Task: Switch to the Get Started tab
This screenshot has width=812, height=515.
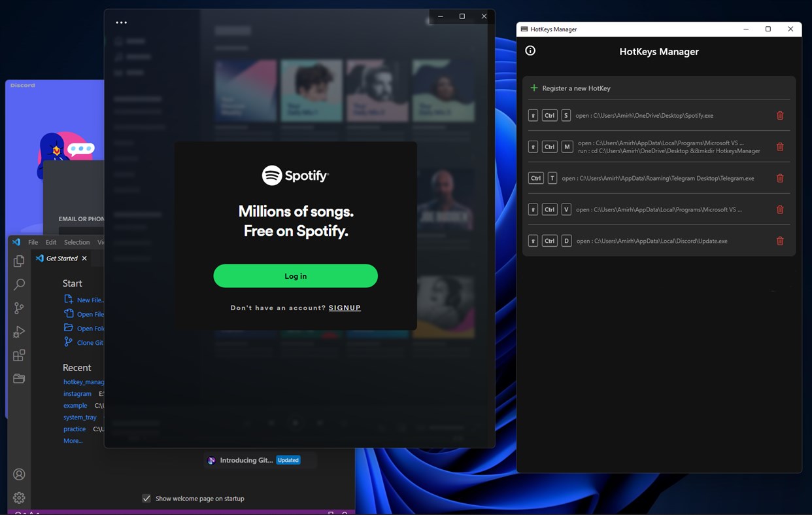Action: [x=61, y=258]
